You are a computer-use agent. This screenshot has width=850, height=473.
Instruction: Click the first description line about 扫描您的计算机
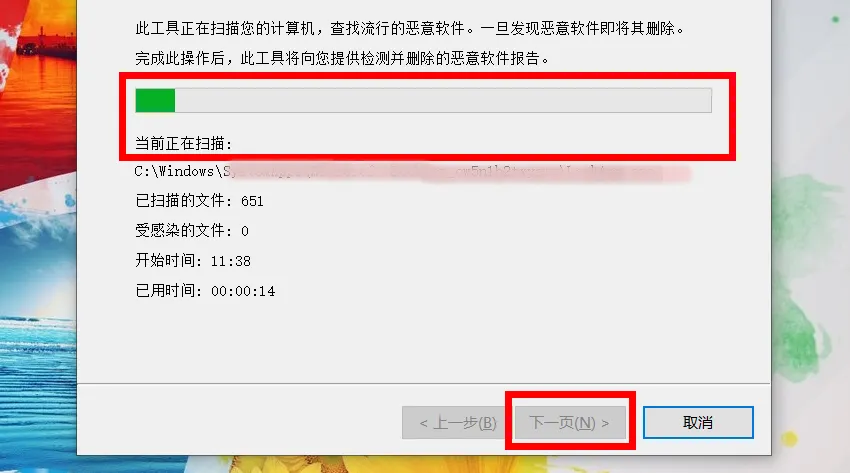pyautogui.click(x=410, y=28)
